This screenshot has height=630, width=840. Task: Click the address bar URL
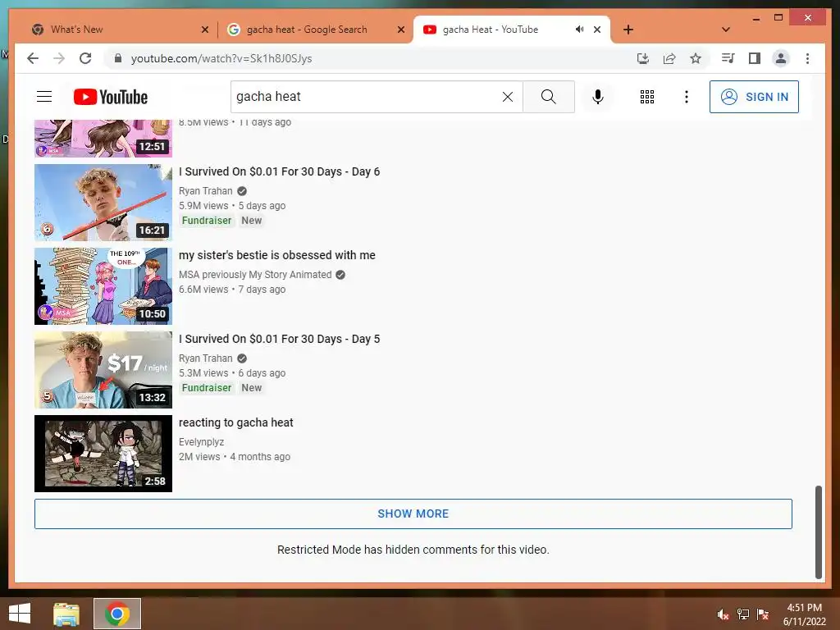coord(221,58)
